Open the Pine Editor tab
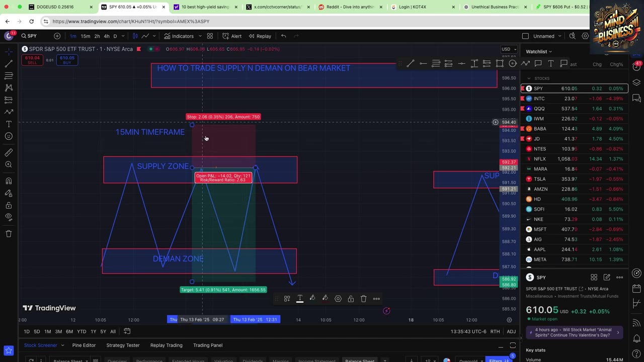644x362 pixels. 84,345
